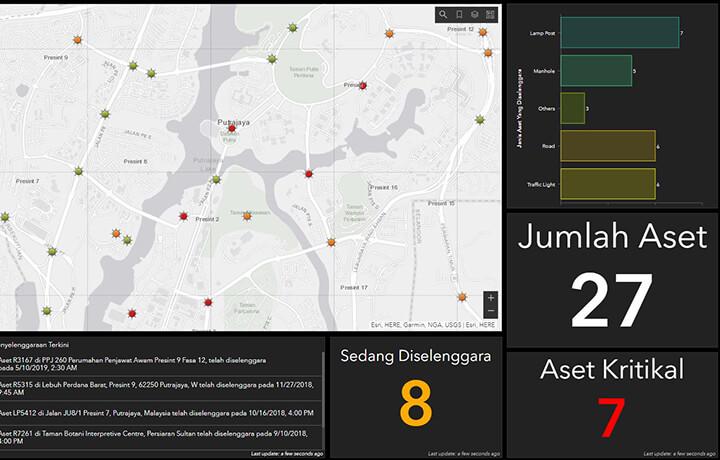The image size is (720, 460).
Task: Select the orange marker below Presint 16
Action: (331, 242)
